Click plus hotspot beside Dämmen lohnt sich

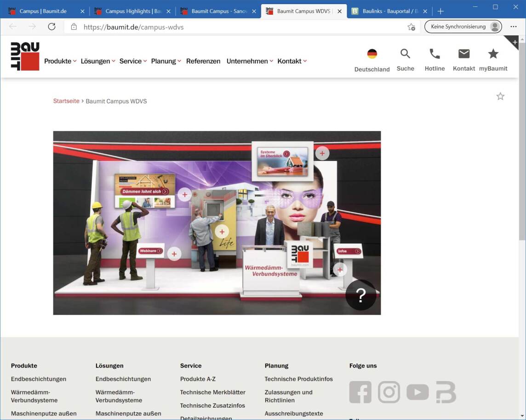(184, 194)
